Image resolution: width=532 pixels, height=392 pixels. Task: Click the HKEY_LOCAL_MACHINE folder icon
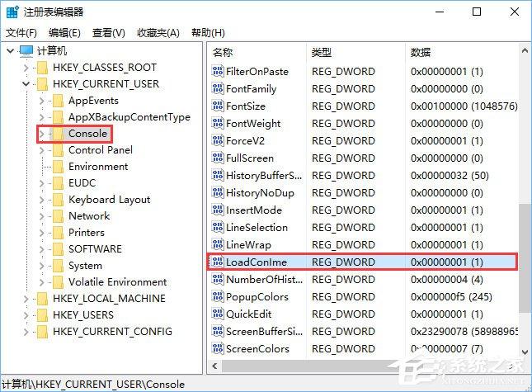[x=42, y=299]
